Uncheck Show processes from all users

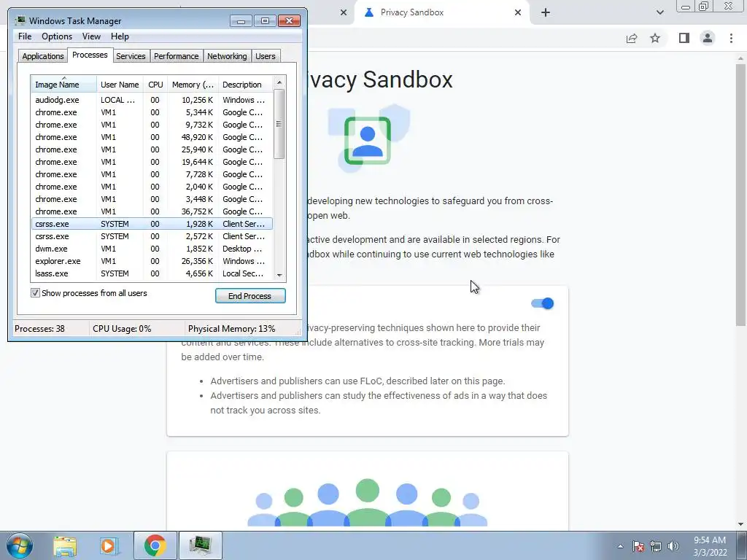coord(35,293)
